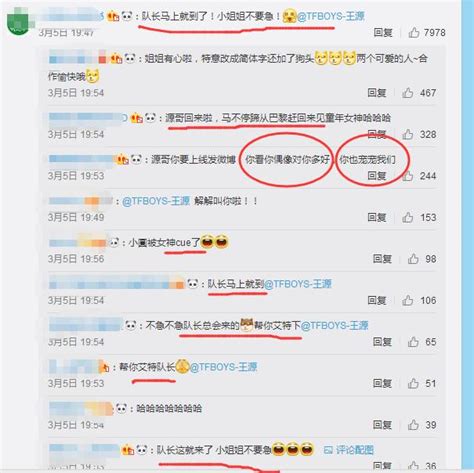The height and width of the screenshot is (473, 474).
Task: Click thumbs-up on the 467-like reply
Action: (x=408, y=93)
